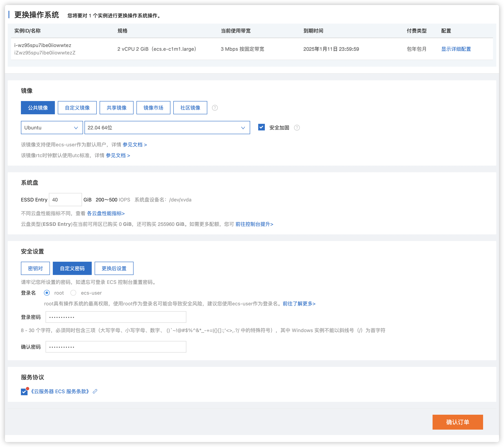Expand the 22.04 64位 version dropdown

coord(167,128)
